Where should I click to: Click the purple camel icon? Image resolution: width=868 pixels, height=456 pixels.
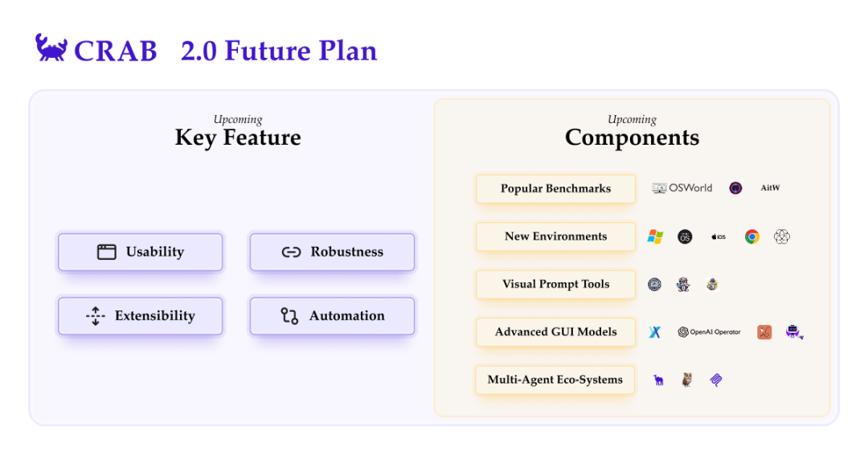point(658,380)
